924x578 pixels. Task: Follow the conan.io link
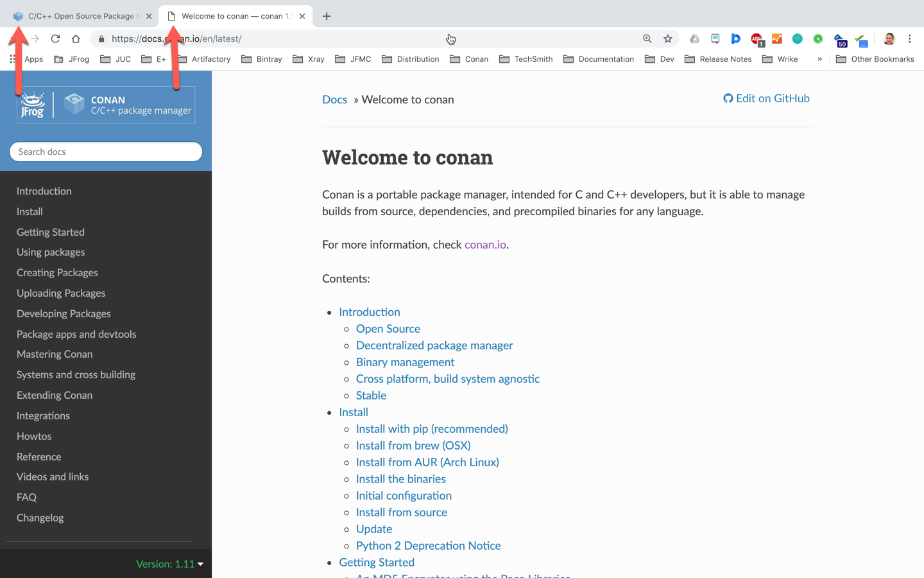click(x=485, y=245)
